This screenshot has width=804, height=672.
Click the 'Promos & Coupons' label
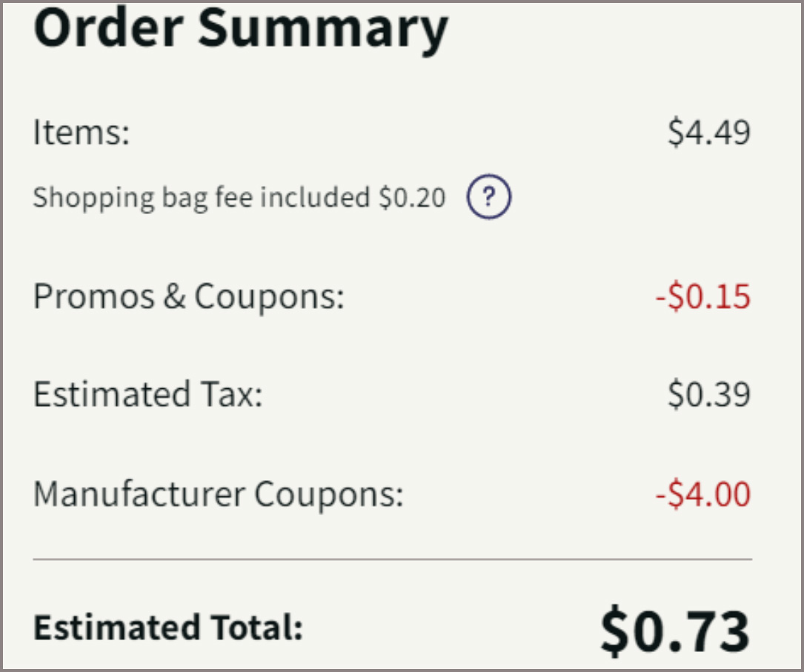tap(189, 297)
